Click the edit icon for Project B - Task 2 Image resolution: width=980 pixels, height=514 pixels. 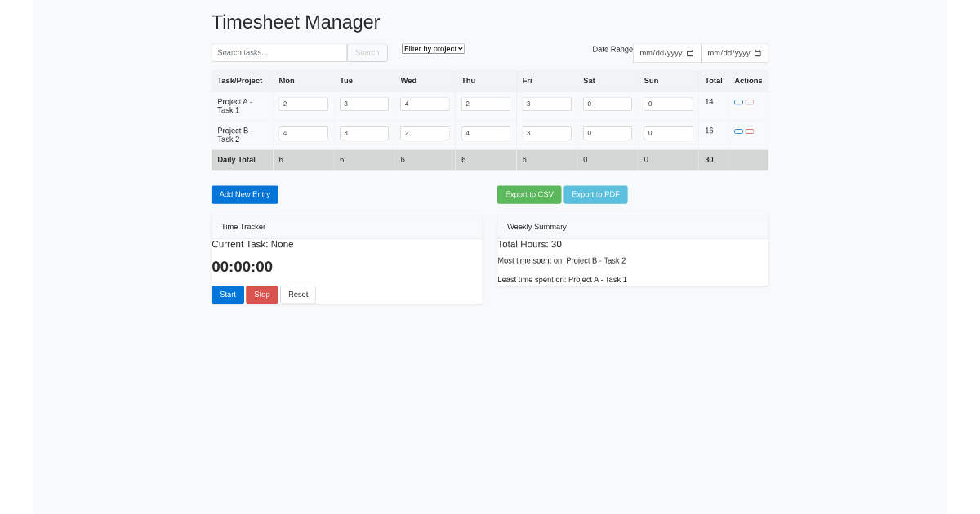coord(737,131)
